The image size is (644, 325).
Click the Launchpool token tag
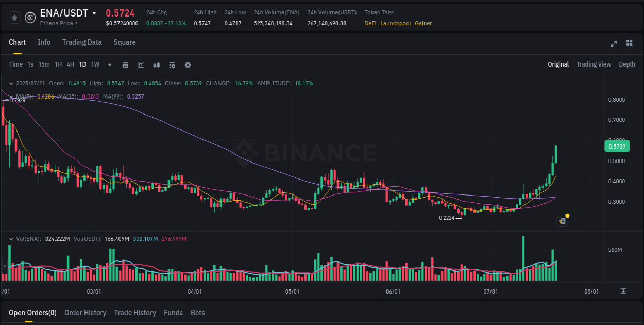[x=395, y=23]
